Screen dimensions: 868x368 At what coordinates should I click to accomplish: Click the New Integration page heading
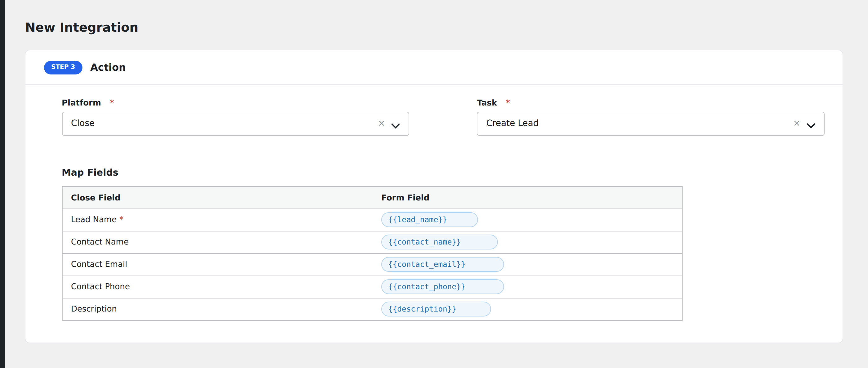pos(82,27)
